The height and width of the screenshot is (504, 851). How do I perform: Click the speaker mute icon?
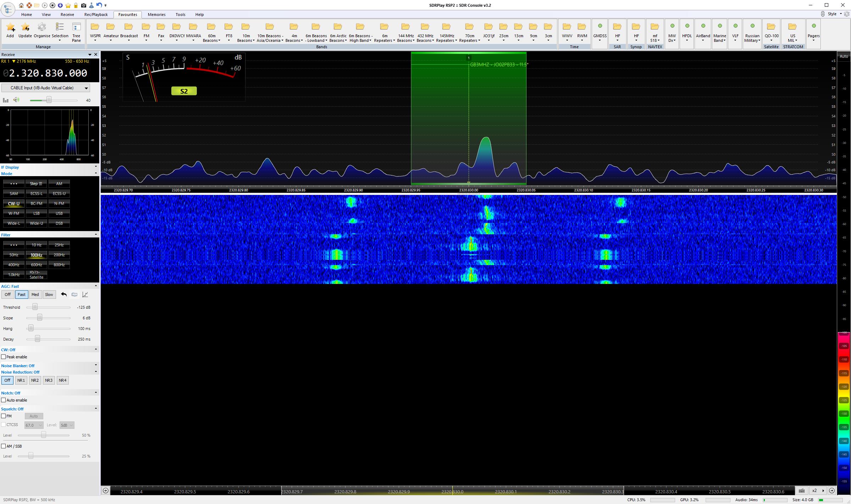pyautogui.click(x=16, y=100)
